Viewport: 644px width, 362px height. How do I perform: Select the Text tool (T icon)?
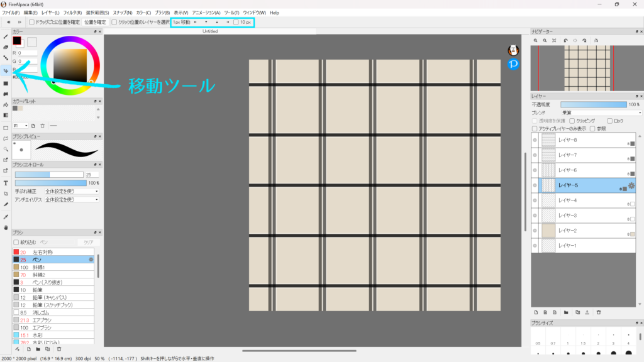pos(6,183)
